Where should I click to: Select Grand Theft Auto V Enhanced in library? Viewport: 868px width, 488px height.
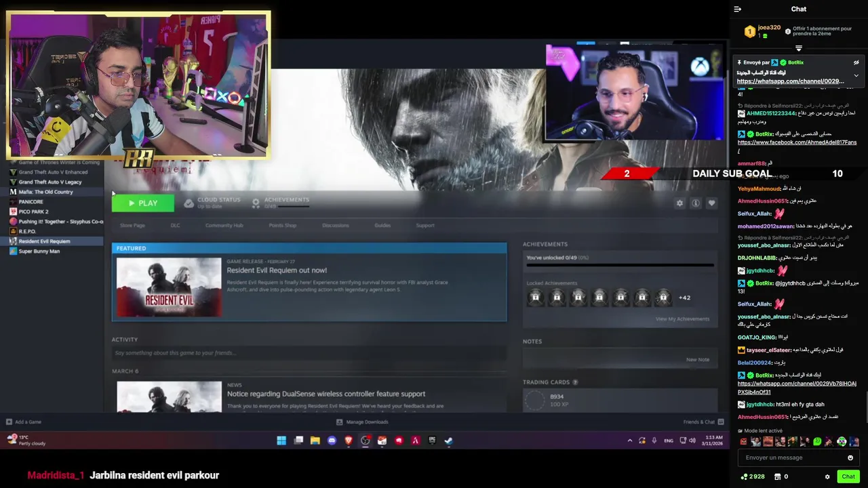tap(53, 172)
